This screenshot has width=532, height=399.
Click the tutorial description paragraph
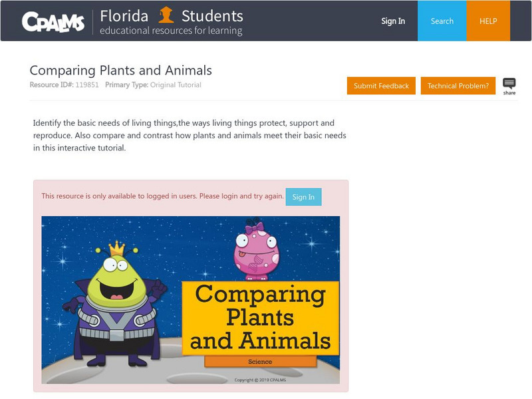click(190, 136)
